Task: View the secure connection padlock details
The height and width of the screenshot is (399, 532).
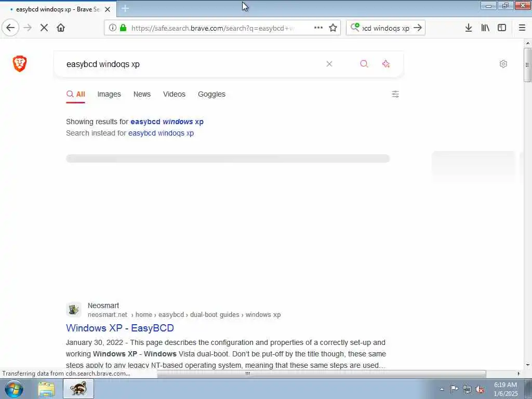Action: coord(123,28)
